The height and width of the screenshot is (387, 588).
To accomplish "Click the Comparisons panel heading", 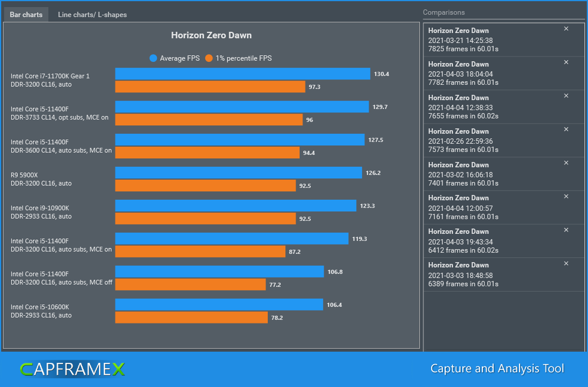I will pos(444,12).
